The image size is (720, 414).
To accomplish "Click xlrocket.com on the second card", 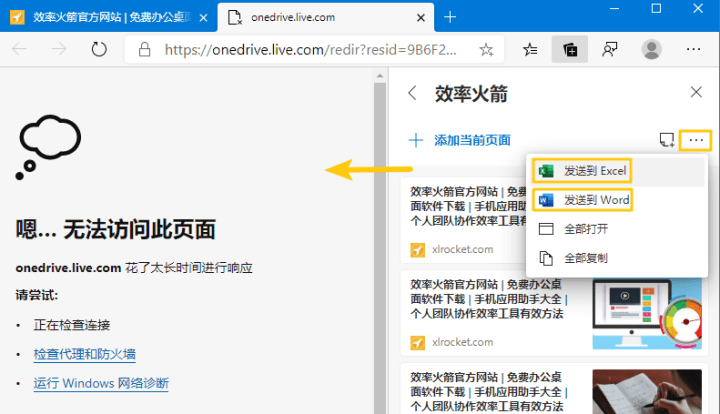I will click(x=462, y=342).
